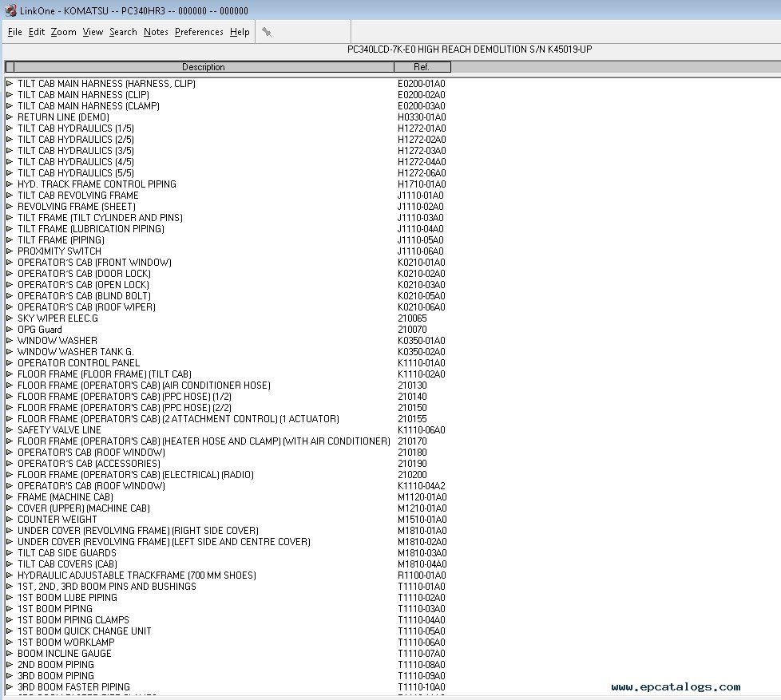Click the Description column header
Viewport: 781px width, 700px height.
tap(204, 67)
